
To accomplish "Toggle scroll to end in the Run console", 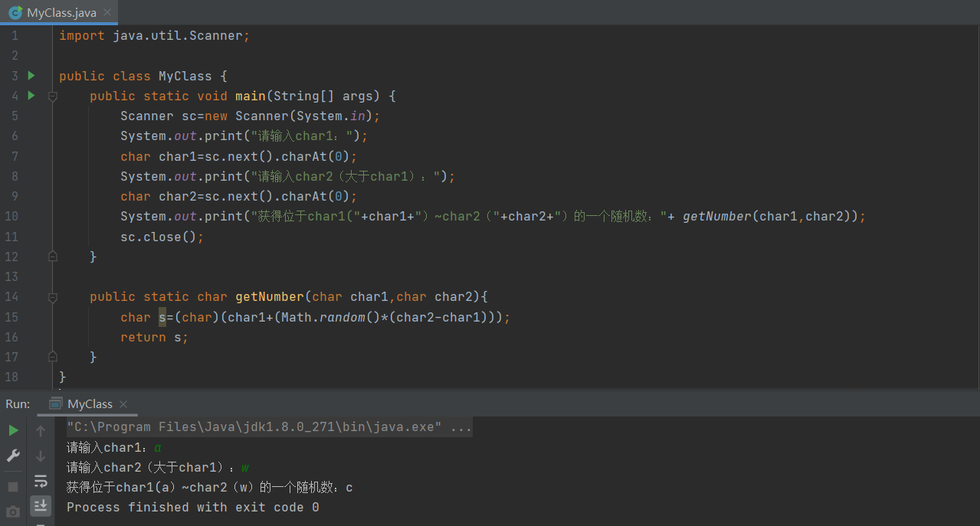I will (41, 505).
